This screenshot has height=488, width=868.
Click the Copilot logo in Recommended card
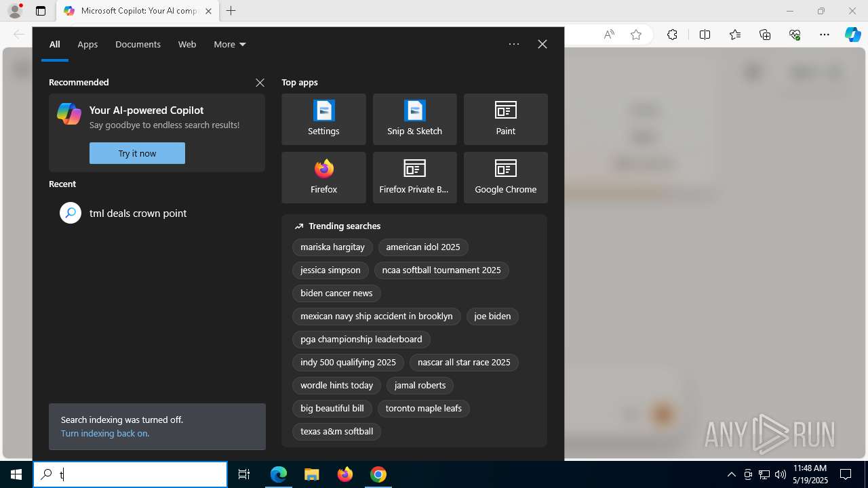point(69,113)
